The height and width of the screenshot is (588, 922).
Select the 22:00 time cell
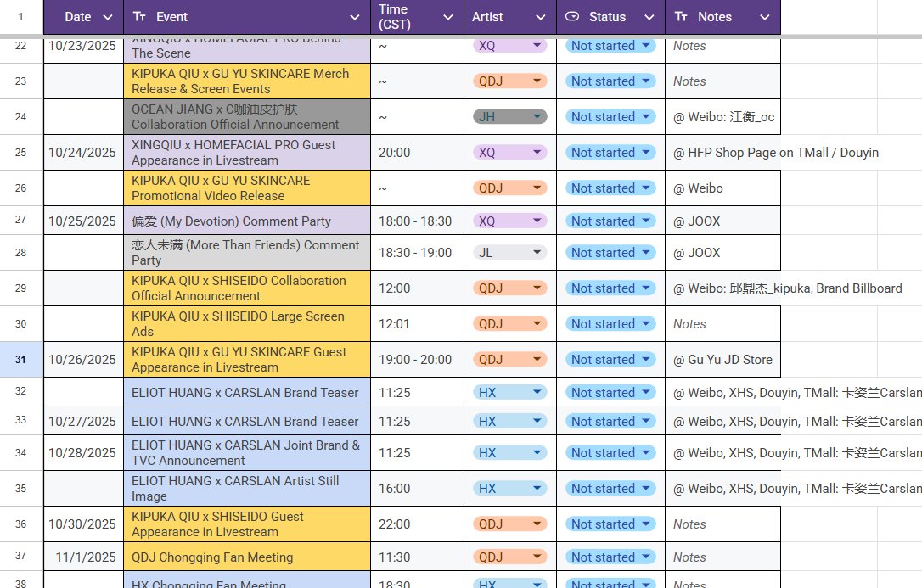click(418, 524)
